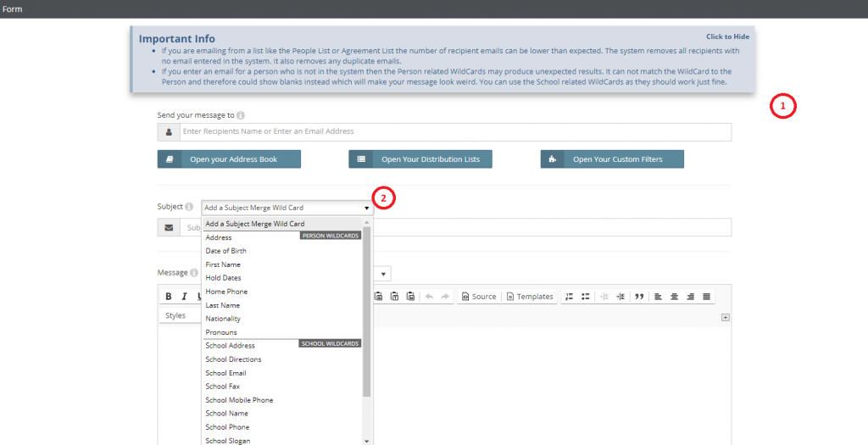Image resolution: width=868 pixels, height=445 pixels.
Task: Click the info icon next to Subject
Action: [x=189, y=207]
